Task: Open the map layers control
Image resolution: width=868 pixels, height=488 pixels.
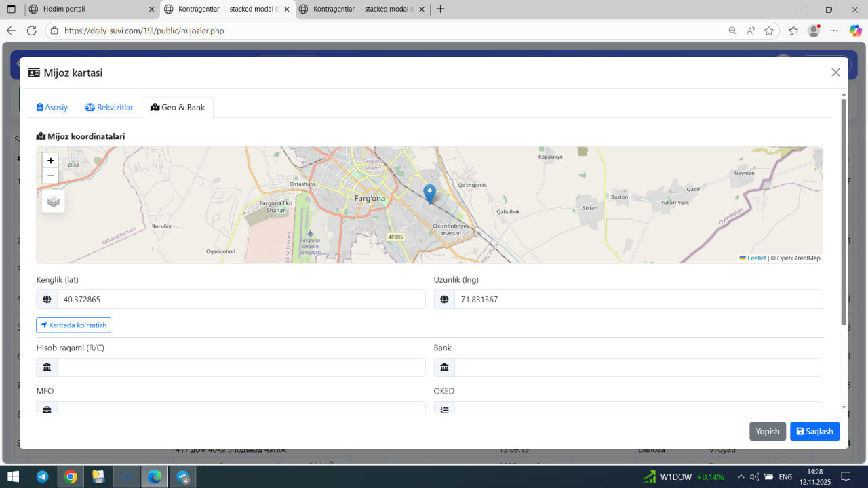Action: (x=54, y=201)
